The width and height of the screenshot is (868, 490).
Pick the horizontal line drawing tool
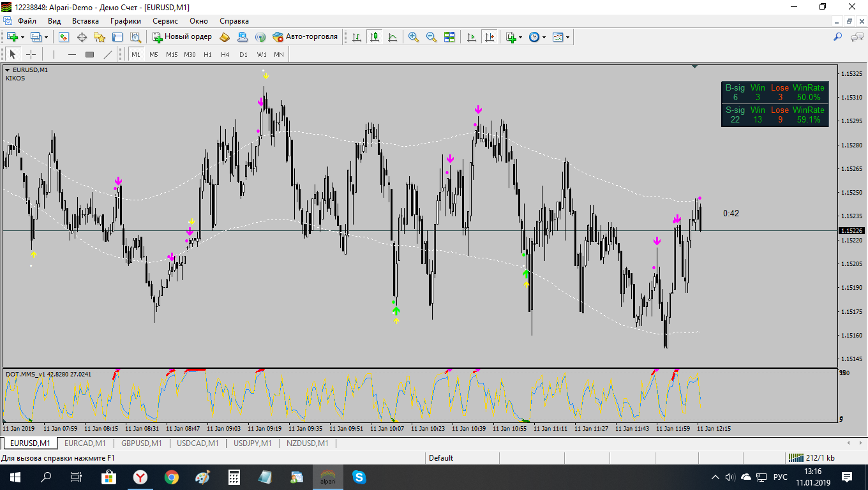click(x=72, y=54)
